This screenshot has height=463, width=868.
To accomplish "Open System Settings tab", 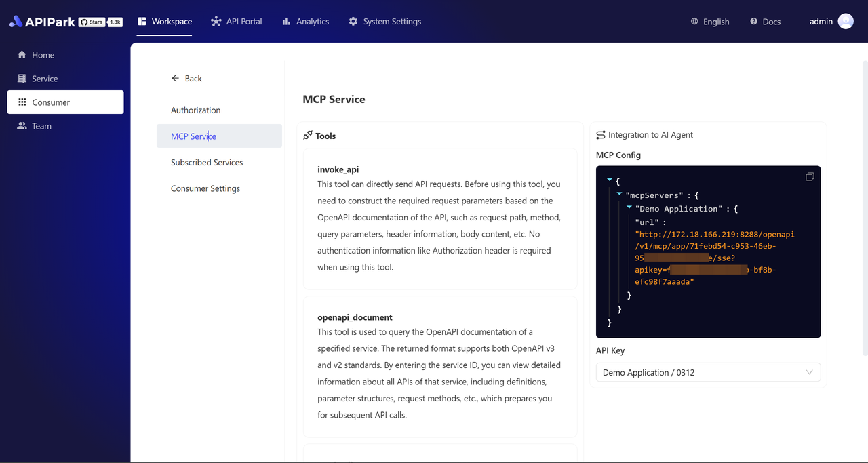I will 384,22.
